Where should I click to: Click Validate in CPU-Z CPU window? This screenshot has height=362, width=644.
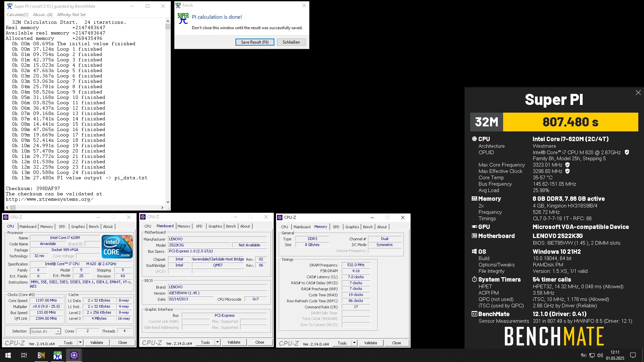97,343
